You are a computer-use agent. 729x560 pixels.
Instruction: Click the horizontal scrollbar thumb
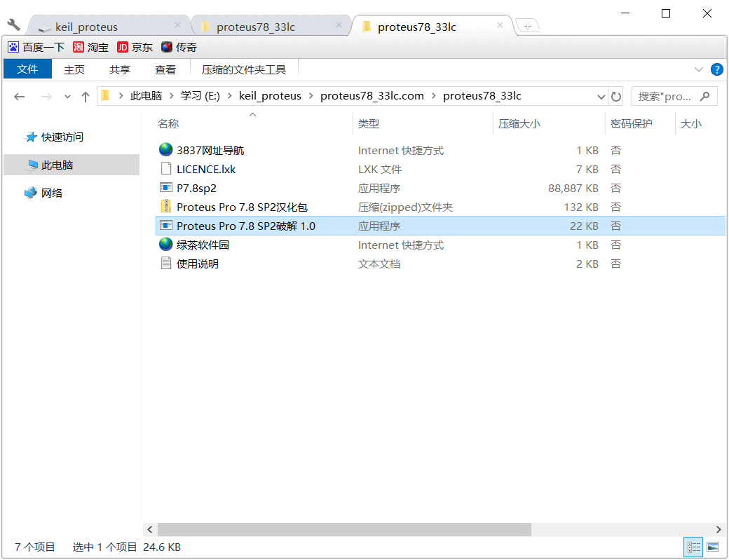[x=344, y=529]
